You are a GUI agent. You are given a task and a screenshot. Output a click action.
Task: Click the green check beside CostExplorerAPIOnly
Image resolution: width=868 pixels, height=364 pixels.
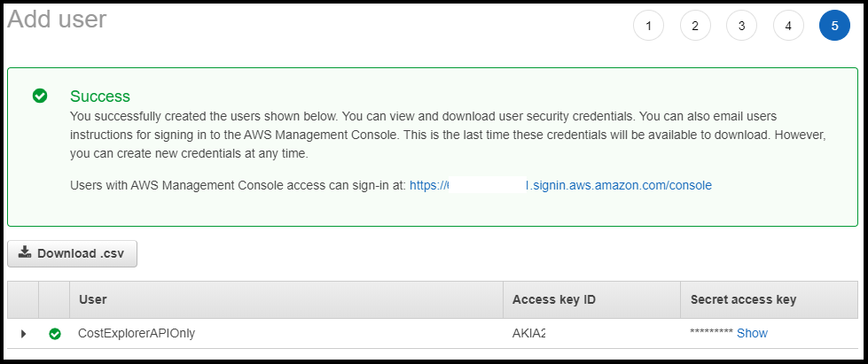pos(55,334)
